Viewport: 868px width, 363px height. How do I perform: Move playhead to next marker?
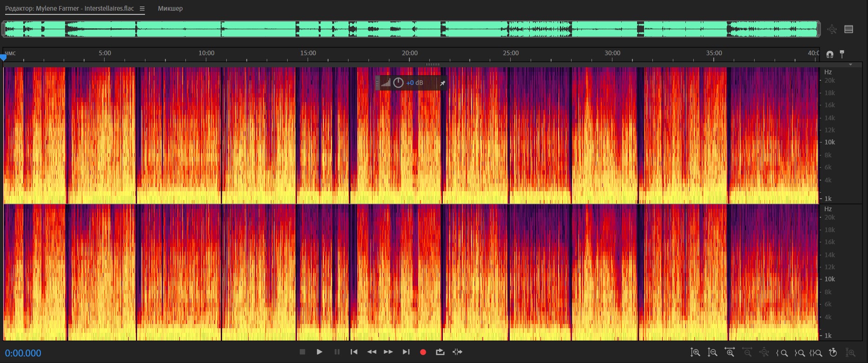click(x=406, y=352)
